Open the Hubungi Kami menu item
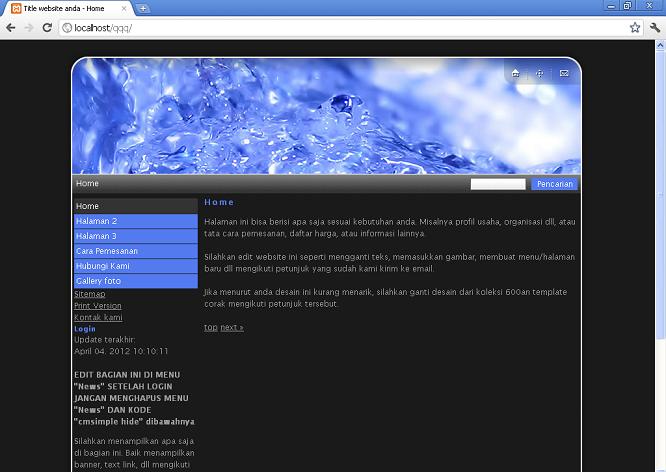The width and height of the screenshot is (666, 472). [x=135, y=266]
